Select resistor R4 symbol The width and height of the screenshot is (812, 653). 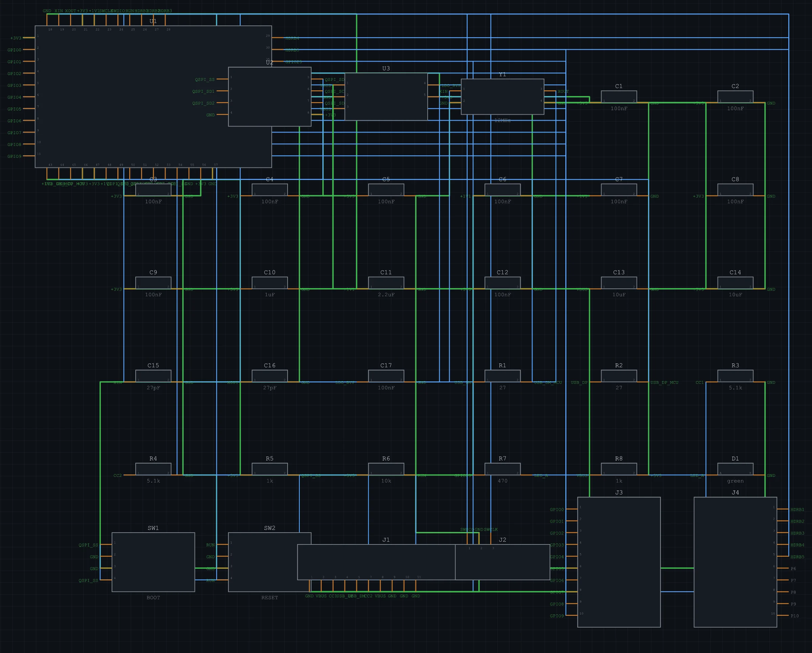click(153, 469)
